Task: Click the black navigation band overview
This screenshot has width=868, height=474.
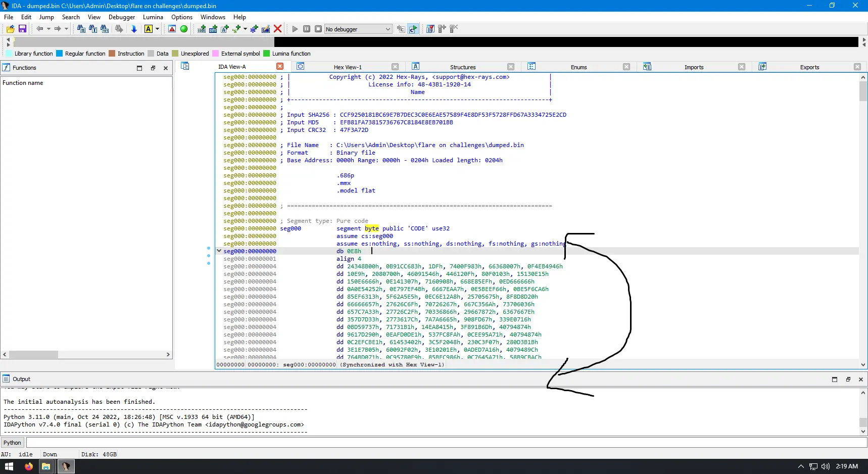Action: [566, 42]
